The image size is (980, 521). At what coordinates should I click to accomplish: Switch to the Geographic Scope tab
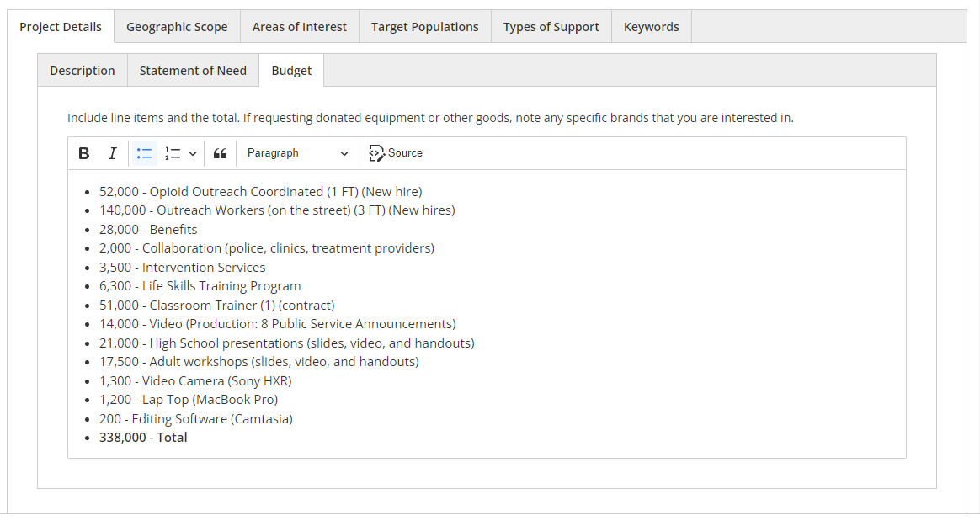coord(177,27)
